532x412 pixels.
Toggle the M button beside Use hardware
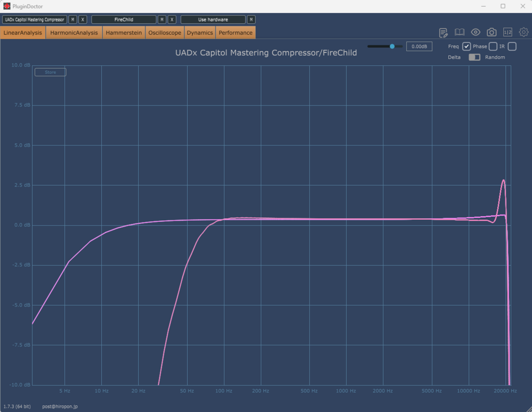pyautogui.click(x=251, y=20)
